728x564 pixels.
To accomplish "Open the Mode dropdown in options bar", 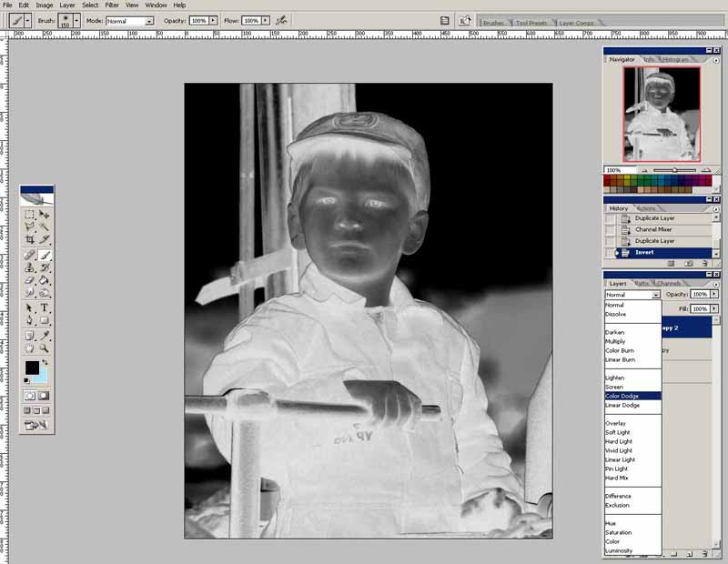I will [148, 20].
